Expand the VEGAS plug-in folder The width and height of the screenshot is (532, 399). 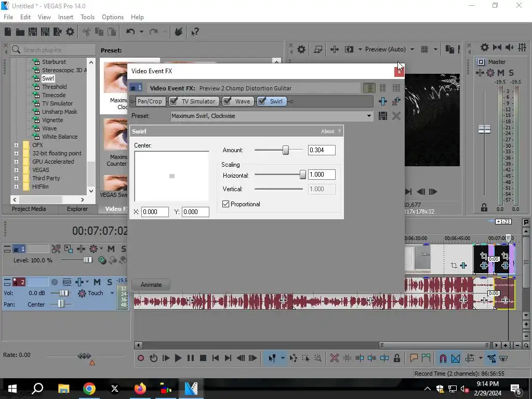pos(16,170)
